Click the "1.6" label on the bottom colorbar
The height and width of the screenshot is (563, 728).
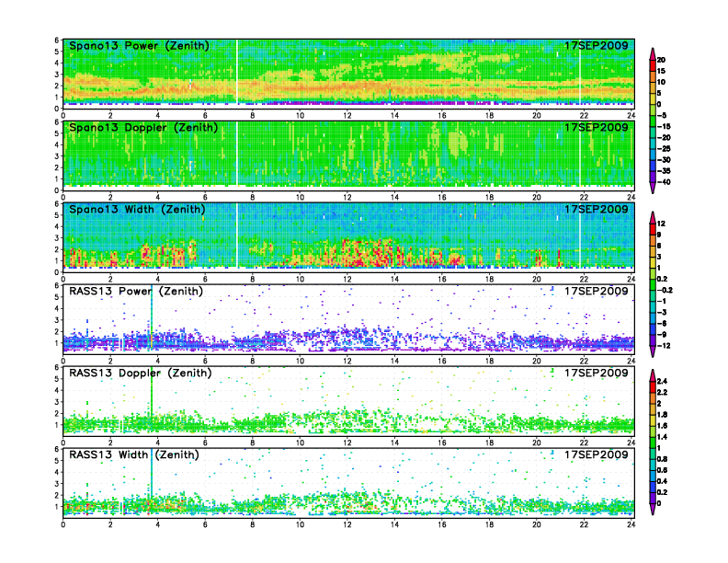click(663, 426)
